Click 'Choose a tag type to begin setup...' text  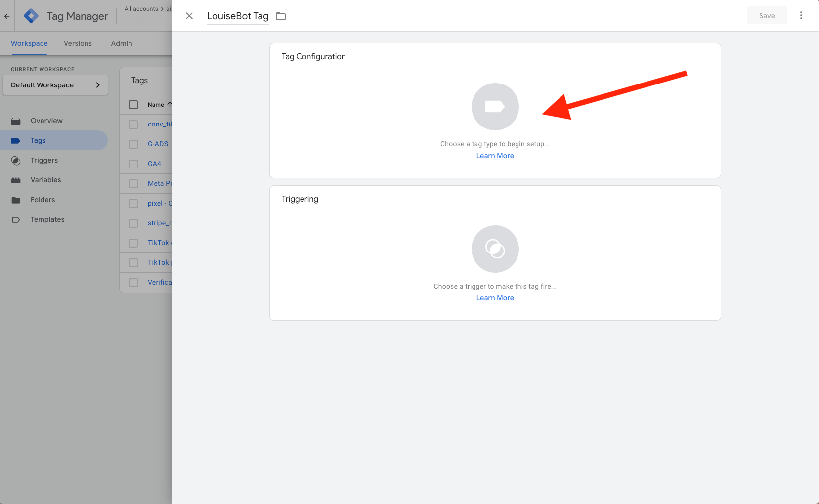[495, 144]
